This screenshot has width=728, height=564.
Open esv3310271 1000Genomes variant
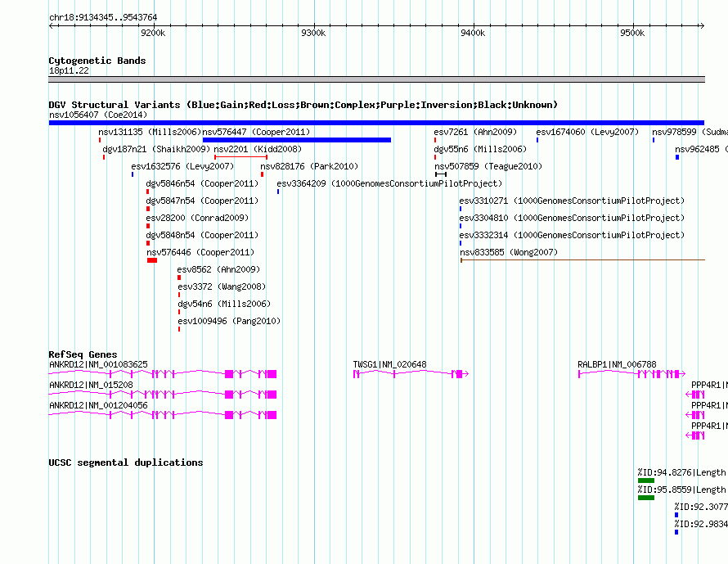(x=572, y=201)
